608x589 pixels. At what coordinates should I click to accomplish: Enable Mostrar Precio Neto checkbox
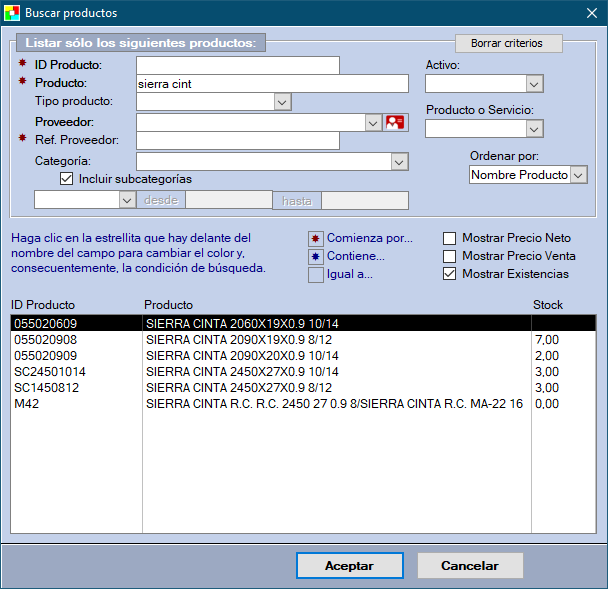coord(450,238)
